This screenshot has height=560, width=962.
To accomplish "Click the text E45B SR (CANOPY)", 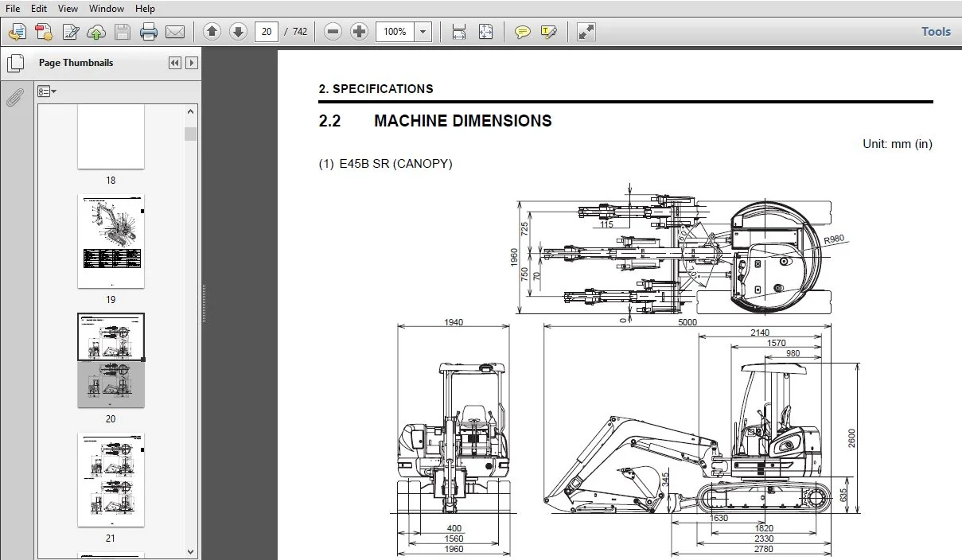I will tap(395, 164).
